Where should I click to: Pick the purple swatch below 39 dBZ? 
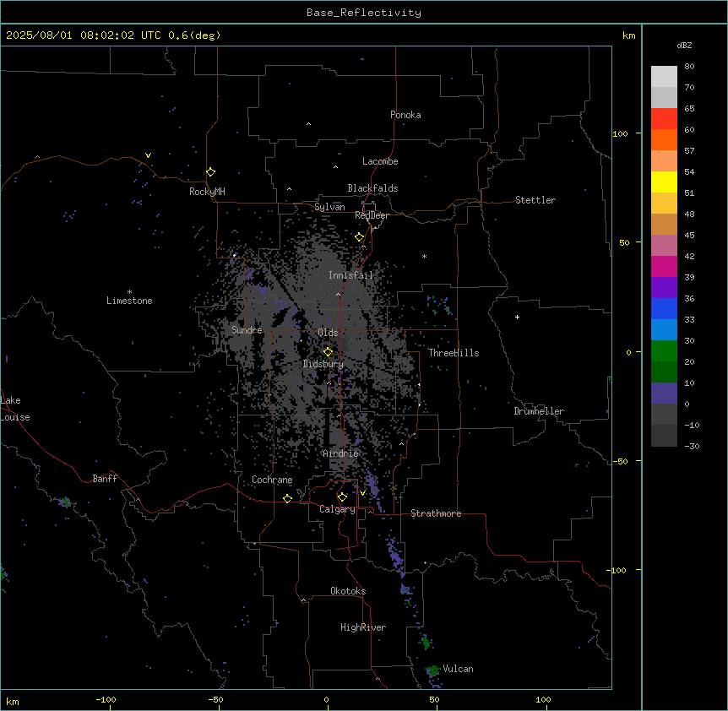click(x=664, y=288)
